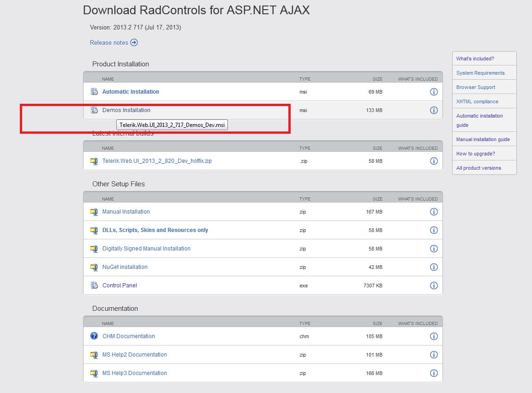Open the Demos Installation download link
Viewport: 532px width, 393px height.
[x=126, y=110]
